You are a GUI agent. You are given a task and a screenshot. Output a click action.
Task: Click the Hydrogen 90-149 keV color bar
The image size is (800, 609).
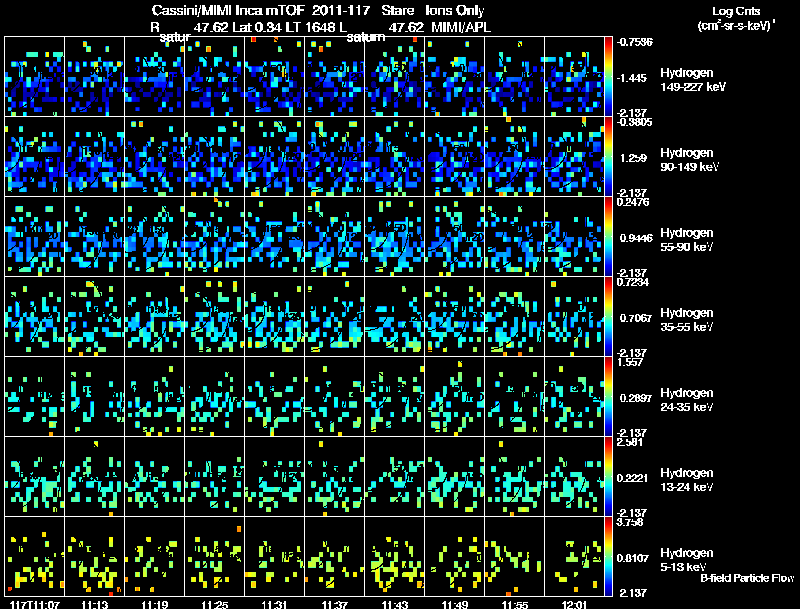(x=608, y=157)
